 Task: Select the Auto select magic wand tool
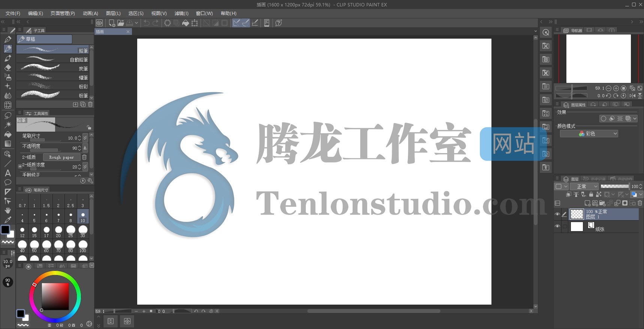pyautogui.click(x=8, y=125)
